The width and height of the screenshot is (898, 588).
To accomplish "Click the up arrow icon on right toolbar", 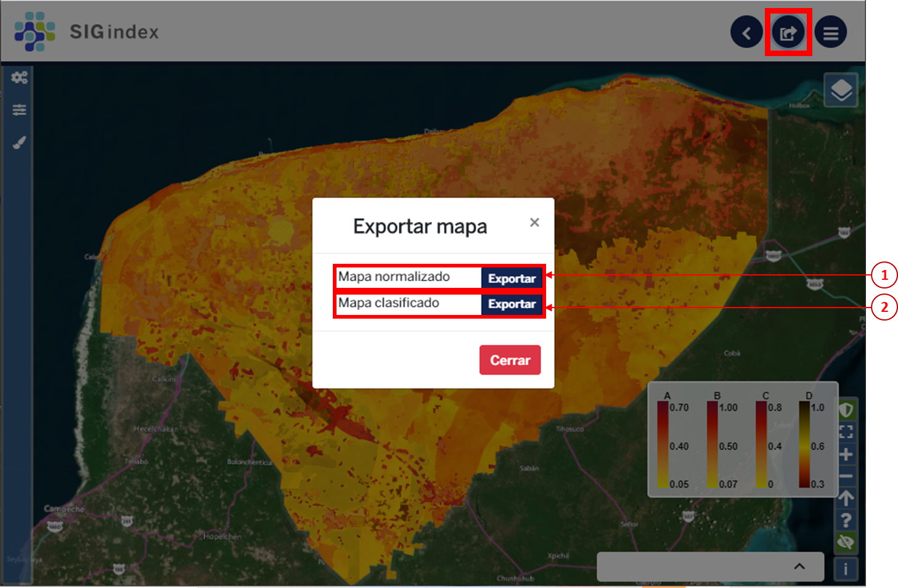I will tap(846, 498).
